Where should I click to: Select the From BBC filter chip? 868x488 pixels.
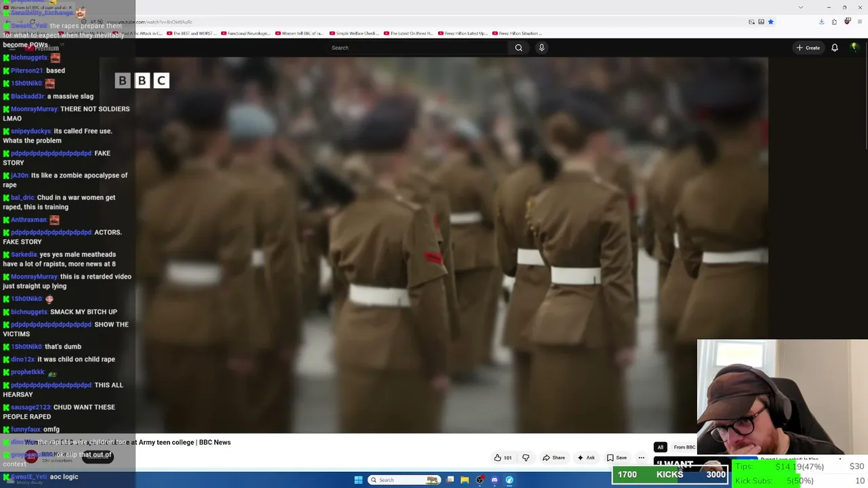click(x=684, y=447)
